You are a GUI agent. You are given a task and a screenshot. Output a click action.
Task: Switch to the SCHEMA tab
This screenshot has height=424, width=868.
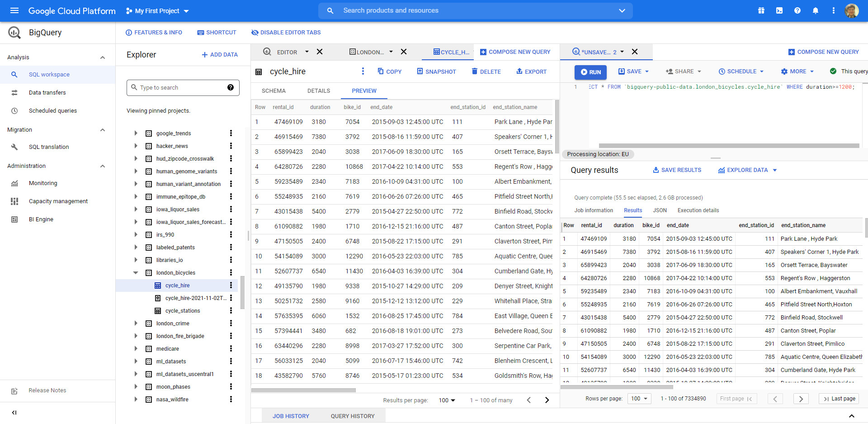click(274, 91)
